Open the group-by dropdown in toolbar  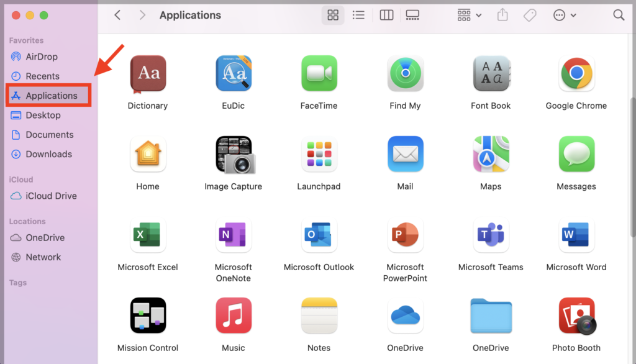(x=469, y=15)
